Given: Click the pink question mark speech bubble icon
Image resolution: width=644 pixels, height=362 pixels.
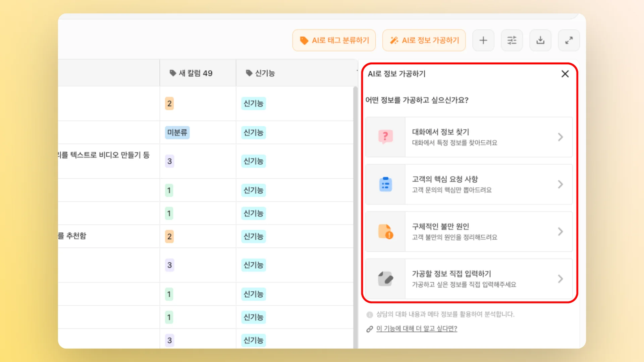Looking at the screenshot, I should [x=385, y=137].
